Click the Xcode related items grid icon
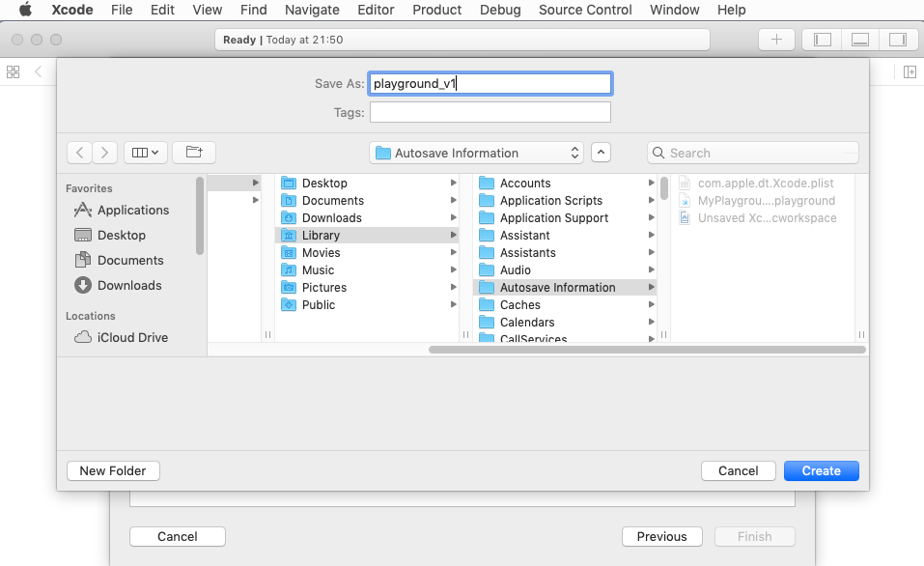The width and height of the screenshot is (924, 566). click(x=13, y=71)
